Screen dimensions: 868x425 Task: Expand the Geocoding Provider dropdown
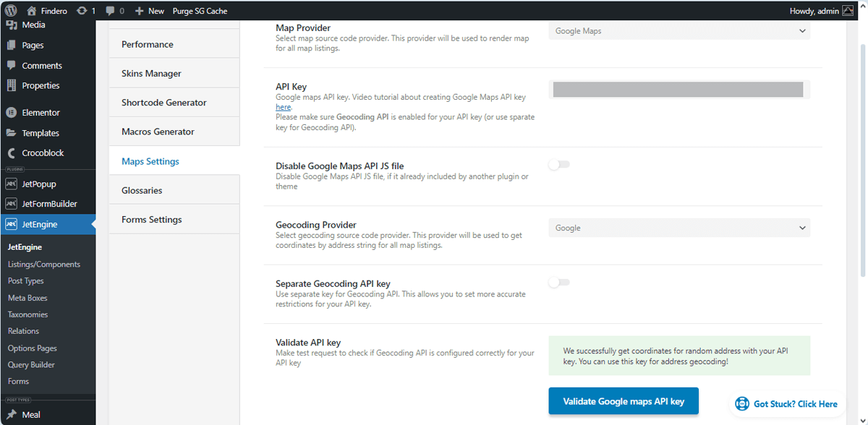[679, 228]
